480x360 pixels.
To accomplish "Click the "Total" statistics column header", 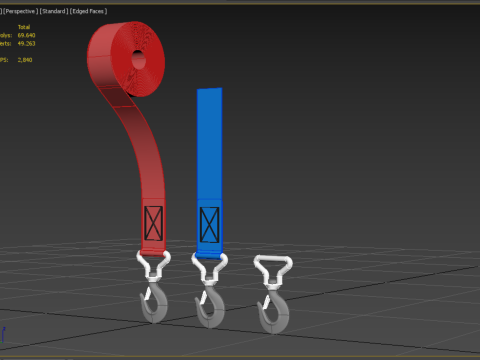I will click(x=24, y=27).
